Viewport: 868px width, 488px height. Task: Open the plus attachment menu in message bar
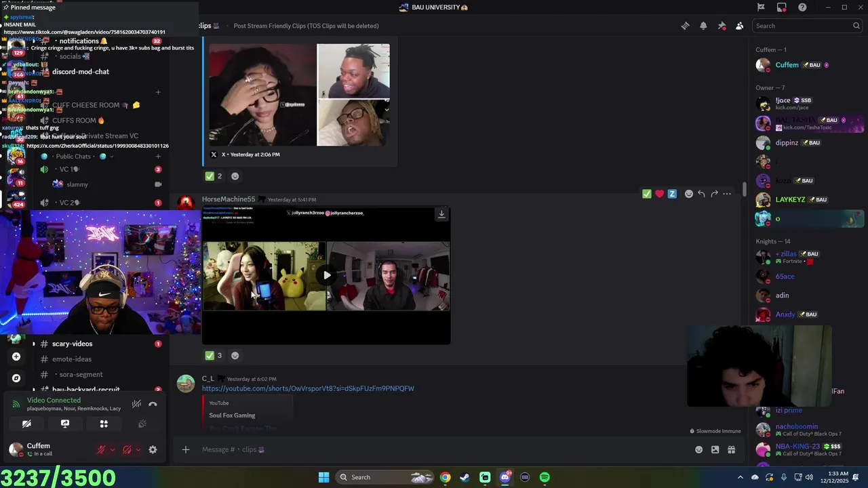tap(186, 449)
